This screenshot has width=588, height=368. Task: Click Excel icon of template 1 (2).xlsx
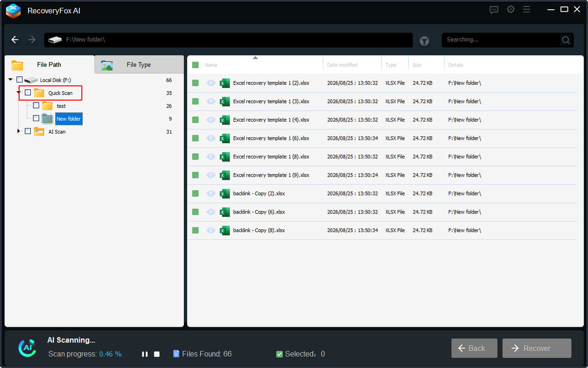(225, 83)
